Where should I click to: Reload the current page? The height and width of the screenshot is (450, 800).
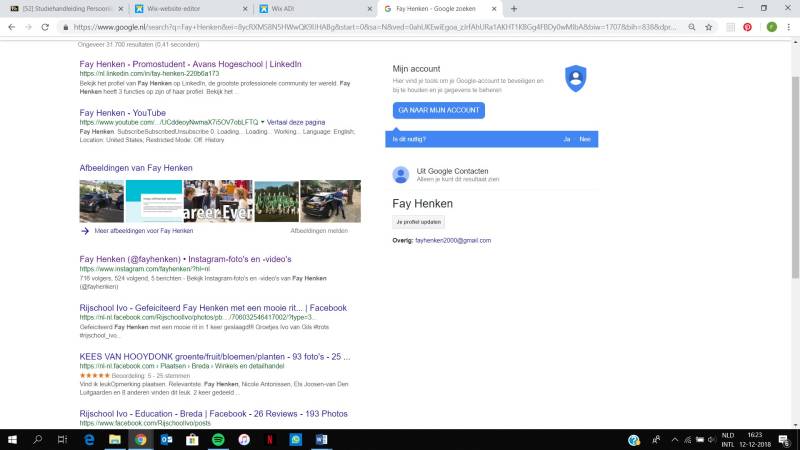tap(45, 27)
